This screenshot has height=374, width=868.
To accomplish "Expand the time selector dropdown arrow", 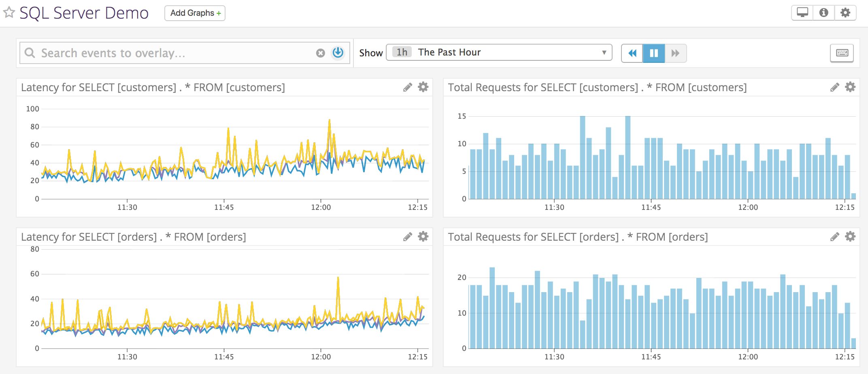I will click(605, 52).
